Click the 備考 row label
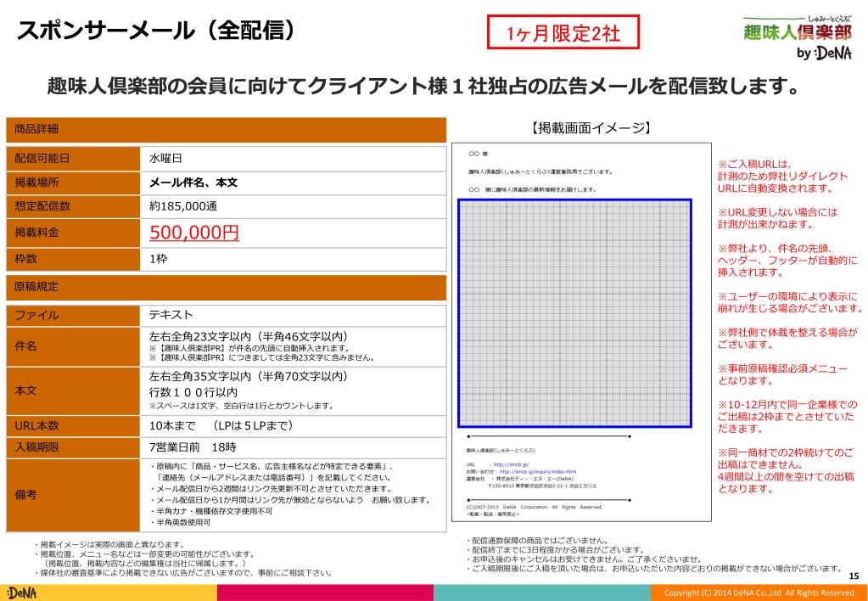 coord(73,495)
